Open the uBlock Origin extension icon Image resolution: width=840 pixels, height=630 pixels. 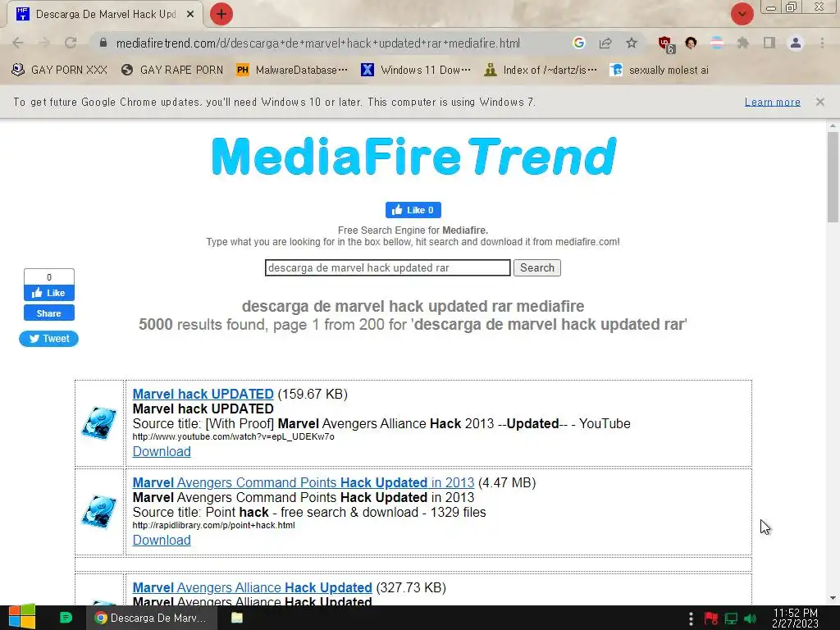[666, 44]
